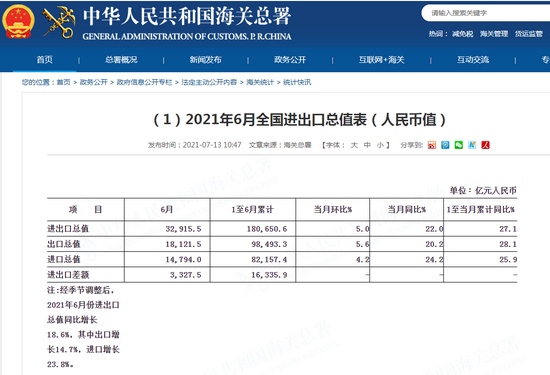Open 海关统计 breadcrumb link
The image size is (550, 375).
point(260,82)
